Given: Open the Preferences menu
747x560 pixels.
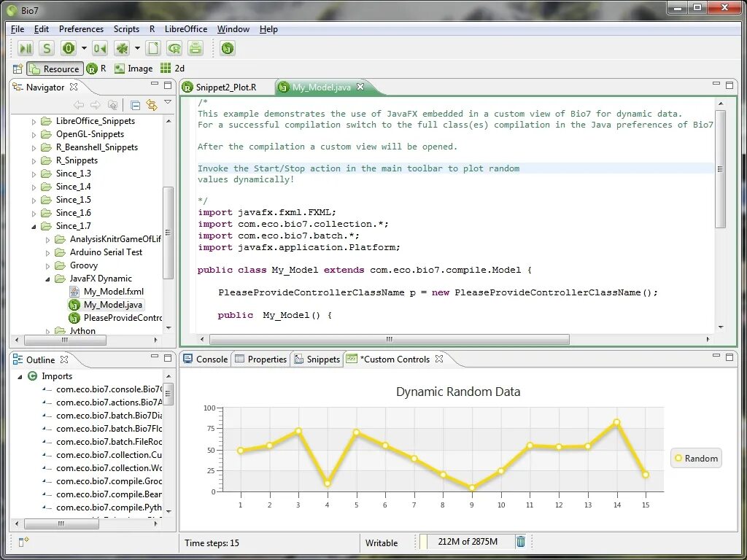Looking at the screenshot, I should coord(81,29).
